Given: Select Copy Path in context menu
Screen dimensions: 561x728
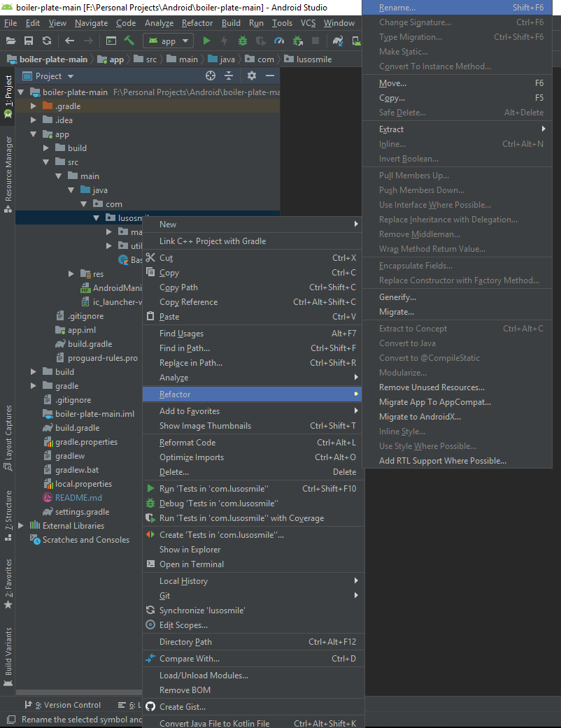Looking at the screenshot, I should 253,287.
